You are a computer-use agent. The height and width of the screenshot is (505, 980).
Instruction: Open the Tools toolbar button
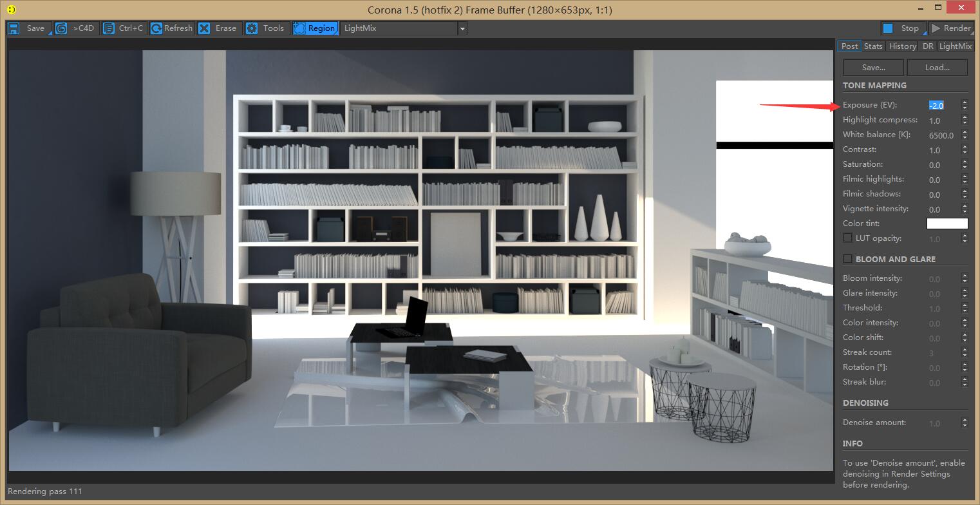(267, 28)
